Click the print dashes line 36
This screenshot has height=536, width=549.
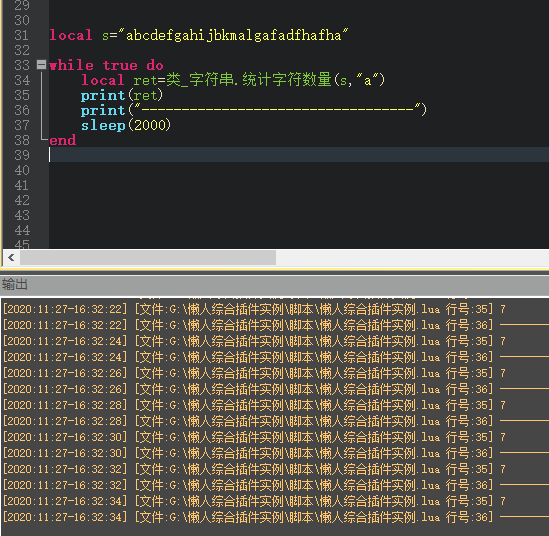[254, 110]
